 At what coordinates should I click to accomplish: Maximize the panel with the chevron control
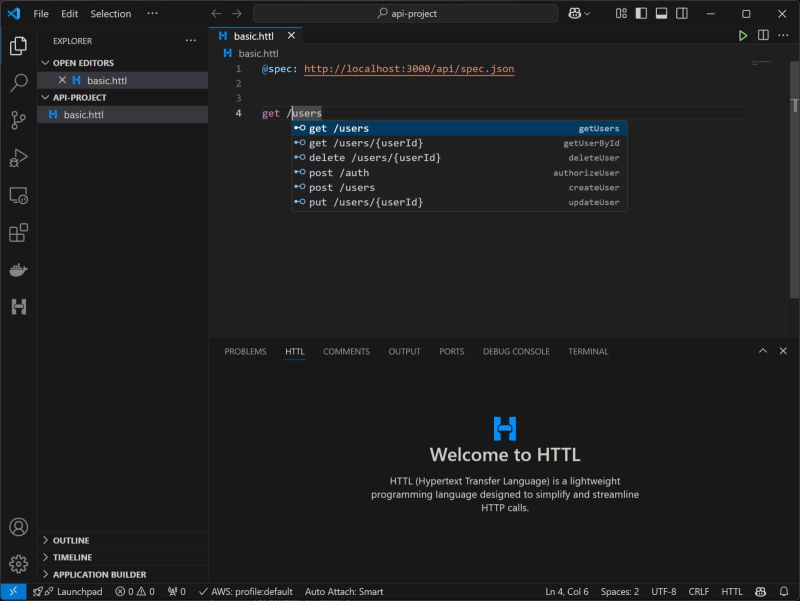pos(762,351)
